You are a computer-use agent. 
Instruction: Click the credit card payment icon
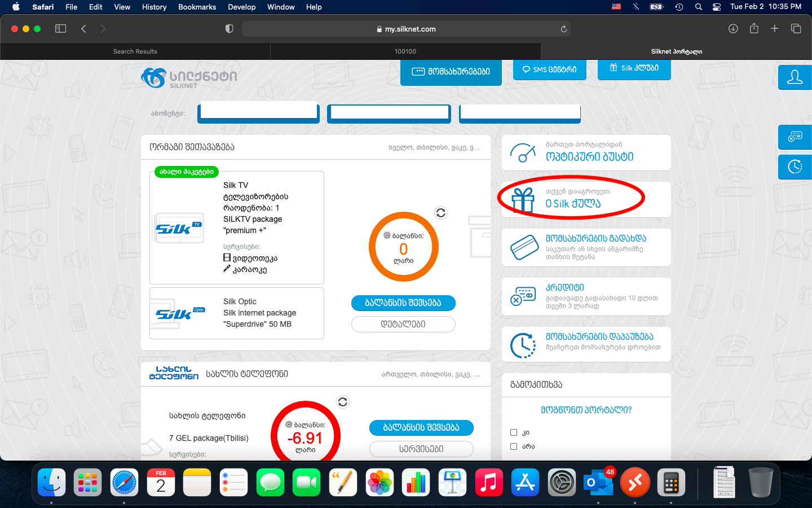[x=524, y=247]
